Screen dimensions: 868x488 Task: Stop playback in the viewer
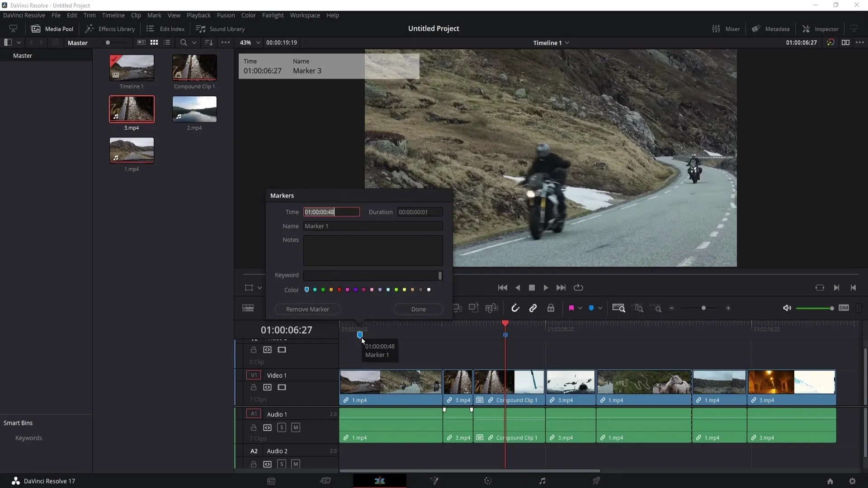pos(532,288)
